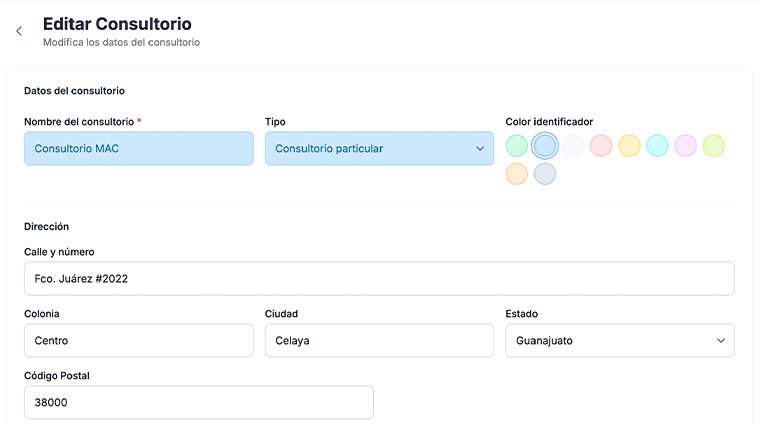Pick the pale lavender color swatch
Screen dimensions: 760x424
[573, 146]
